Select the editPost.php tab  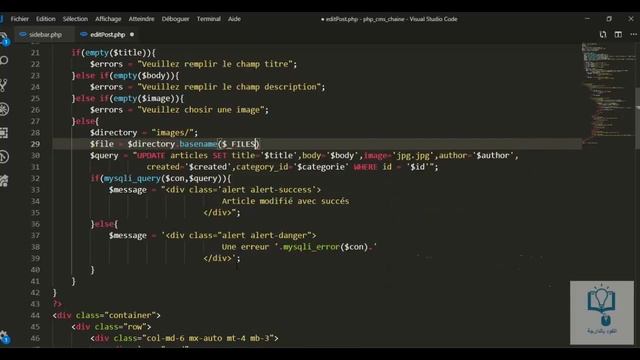(x=107, y=35)
